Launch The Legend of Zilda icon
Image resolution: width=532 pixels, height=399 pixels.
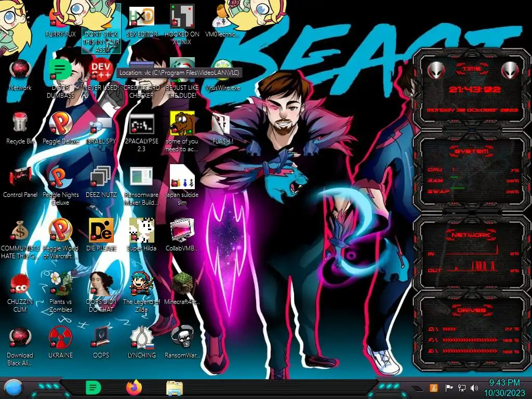[x=141, y=293]
